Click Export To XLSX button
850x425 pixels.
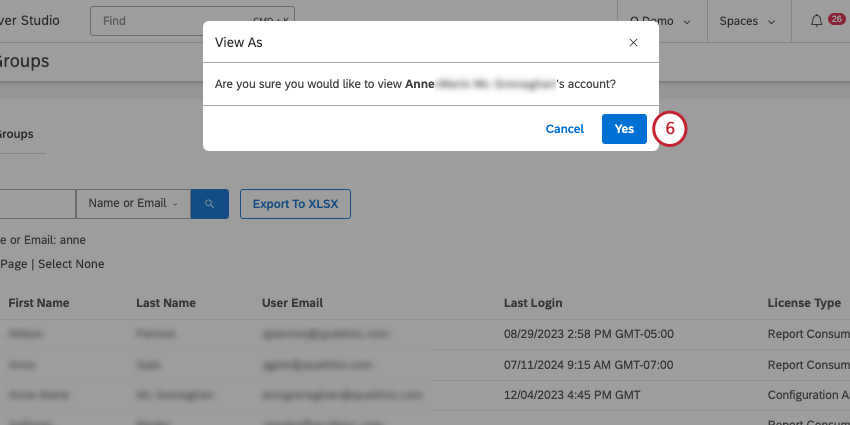[295, 204]
